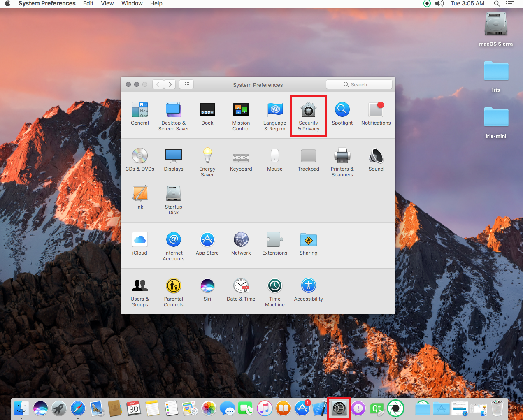This screenshot has height=420, width=523.
Task: Open Safari from the Dock
Action: [x=78, y=408]
